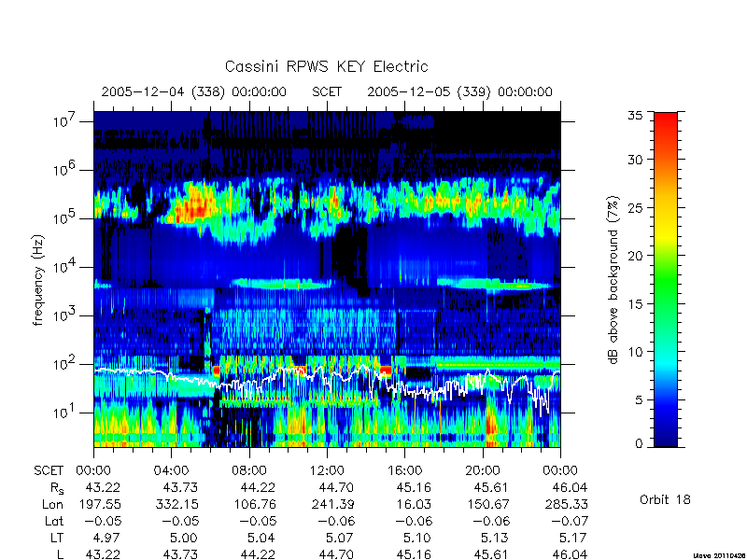Click the Rs row value 43.73
The height and width of the screenshot is (560, 747).
180,487
